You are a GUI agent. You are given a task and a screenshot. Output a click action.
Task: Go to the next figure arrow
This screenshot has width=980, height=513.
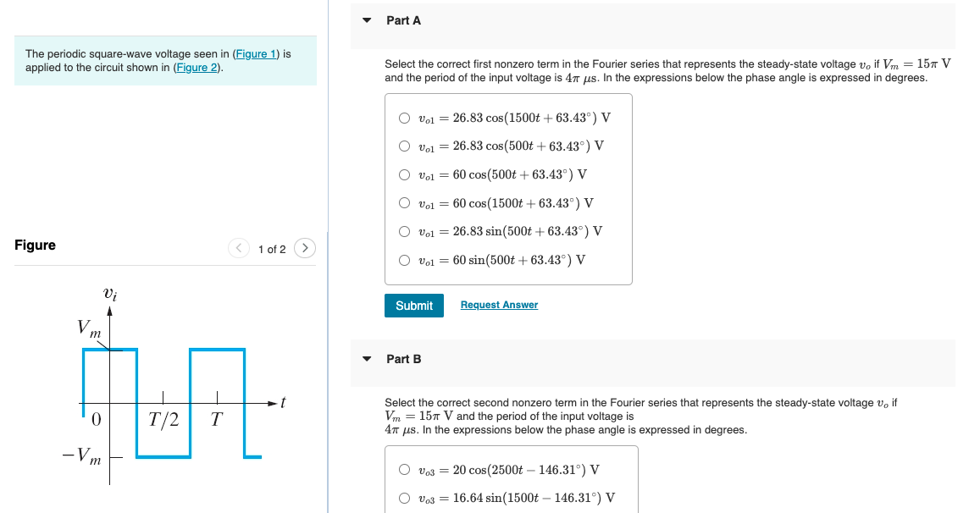pyautogui.click(x=305, y=248)
